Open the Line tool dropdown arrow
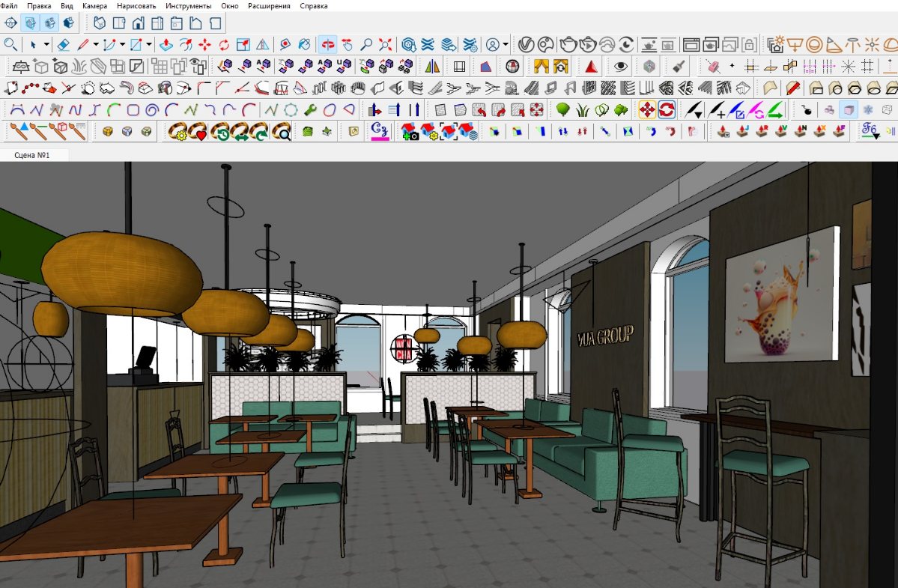Image resolution: width=898 pixels, height=588 pixels. tap(95, 45)
